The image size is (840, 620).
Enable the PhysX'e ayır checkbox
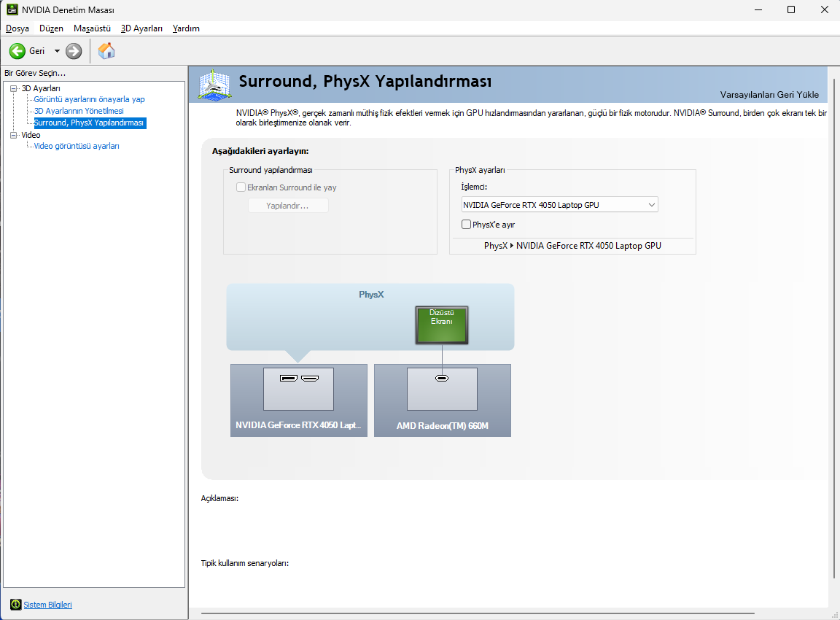(466, 225)
